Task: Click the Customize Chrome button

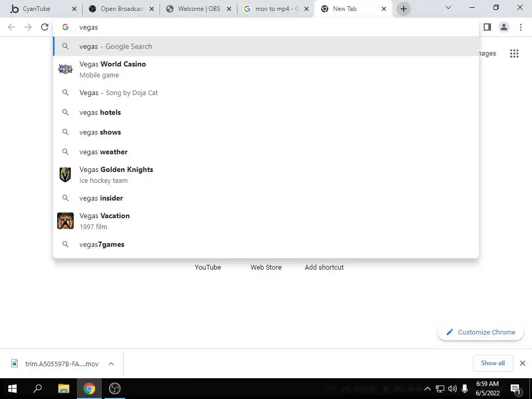Action: [x=481, y=332]
